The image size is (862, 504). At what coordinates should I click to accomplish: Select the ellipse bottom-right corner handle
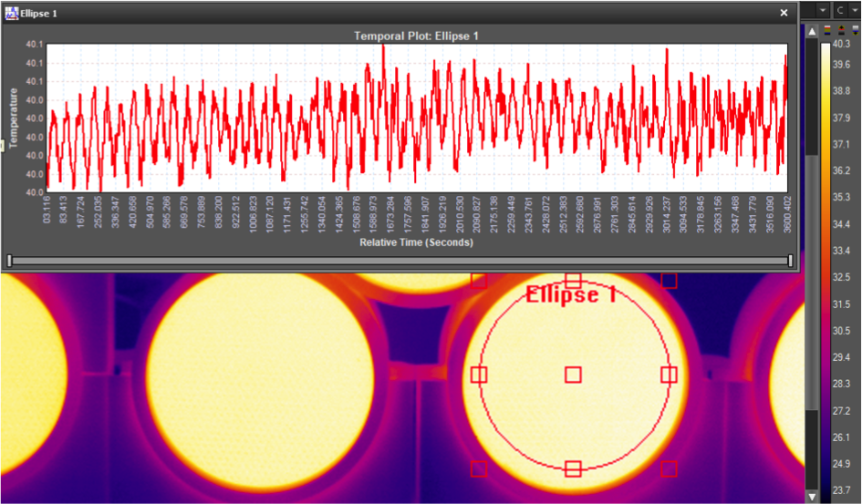coord(669,468)
